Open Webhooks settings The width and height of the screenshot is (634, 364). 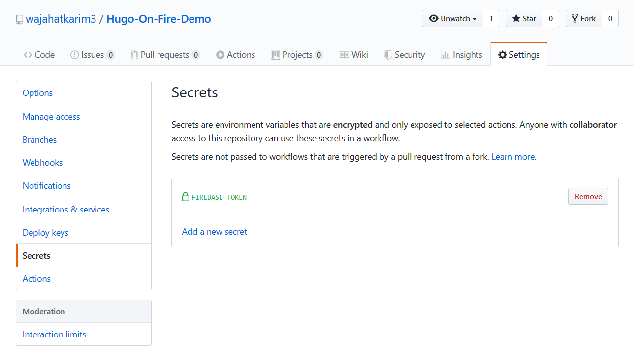click(x=84, y=162)
